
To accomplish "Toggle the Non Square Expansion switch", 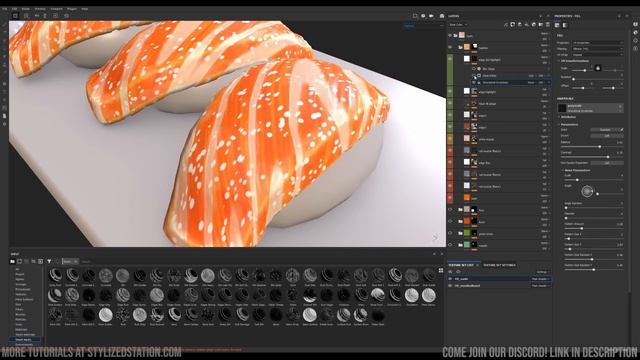I will 607,163.
